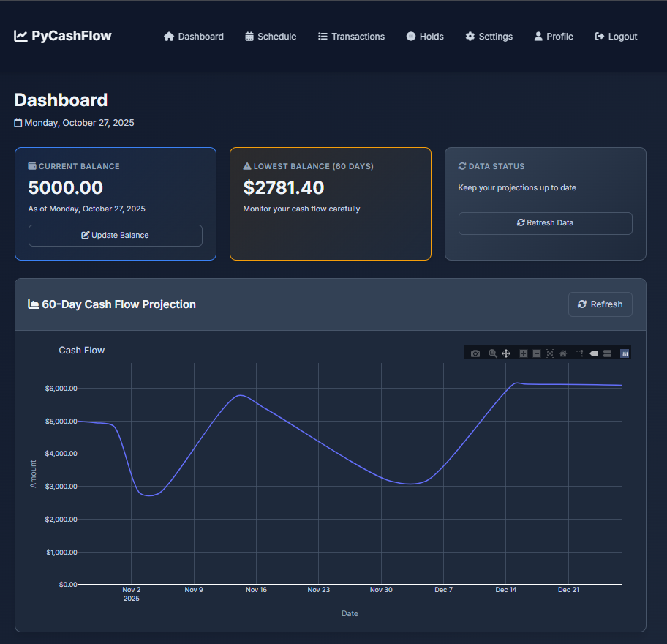
Task: Enable show closest data on hover
Action: tap(593, 352)
